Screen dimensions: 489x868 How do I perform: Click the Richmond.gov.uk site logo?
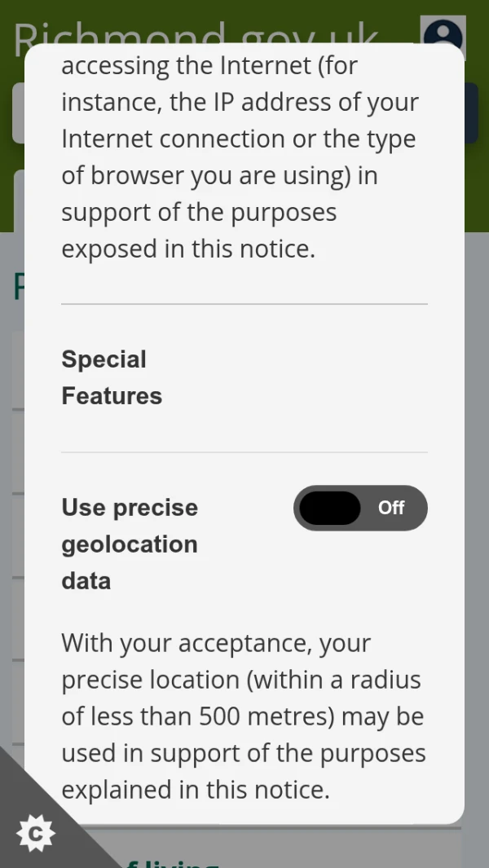click(196, 31)
